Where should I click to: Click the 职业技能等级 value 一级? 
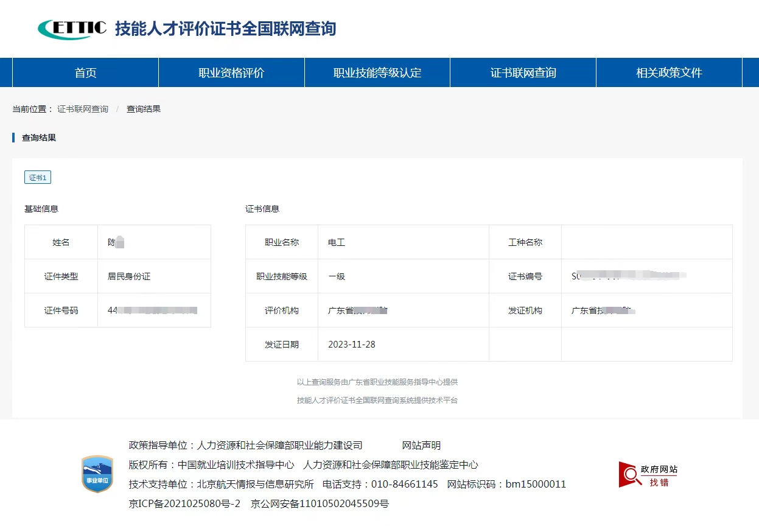click(x=337, y=276)
